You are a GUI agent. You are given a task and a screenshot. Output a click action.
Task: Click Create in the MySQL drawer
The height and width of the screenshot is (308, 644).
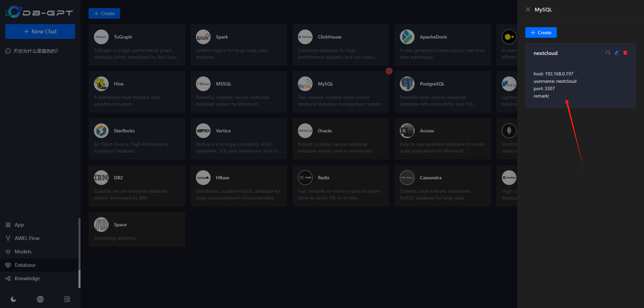tap(541, 33)
